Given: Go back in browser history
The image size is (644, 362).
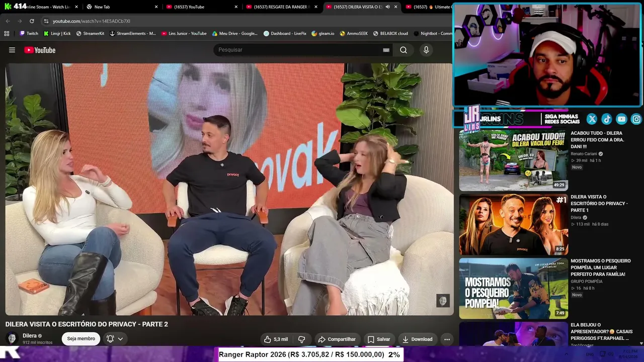Looking at the screenshot, I should (x=8, y=21).
